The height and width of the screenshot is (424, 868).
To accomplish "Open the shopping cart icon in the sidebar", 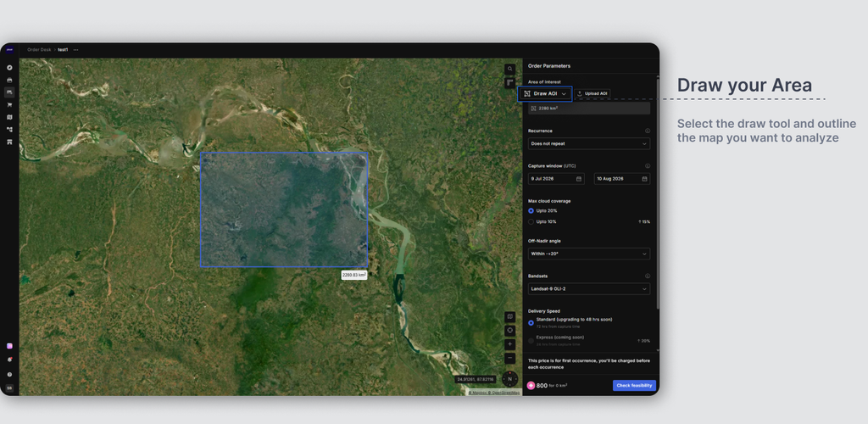I will coord(9,104).
